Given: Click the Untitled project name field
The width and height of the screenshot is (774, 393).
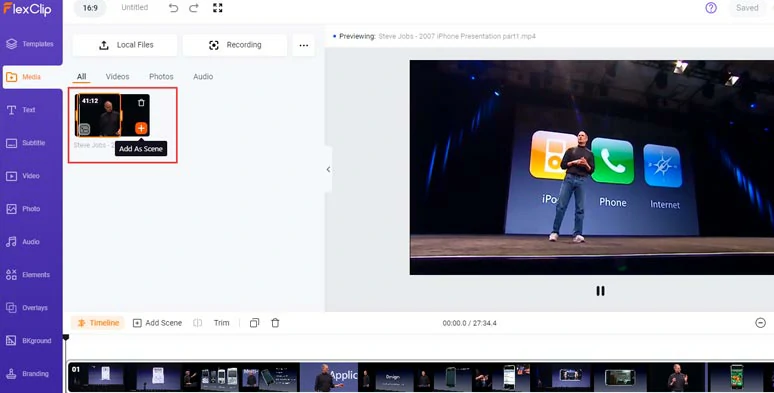Looking at the screenshot, I should (135, 7).
